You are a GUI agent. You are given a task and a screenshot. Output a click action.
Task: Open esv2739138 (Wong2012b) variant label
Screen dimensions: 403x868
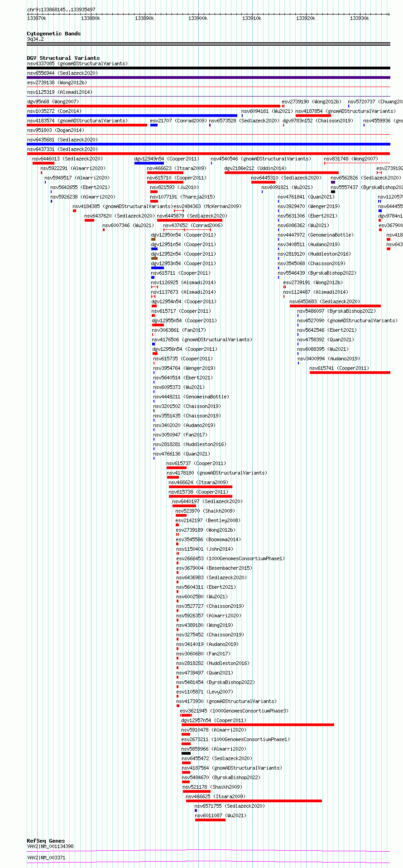pos(57,82)
